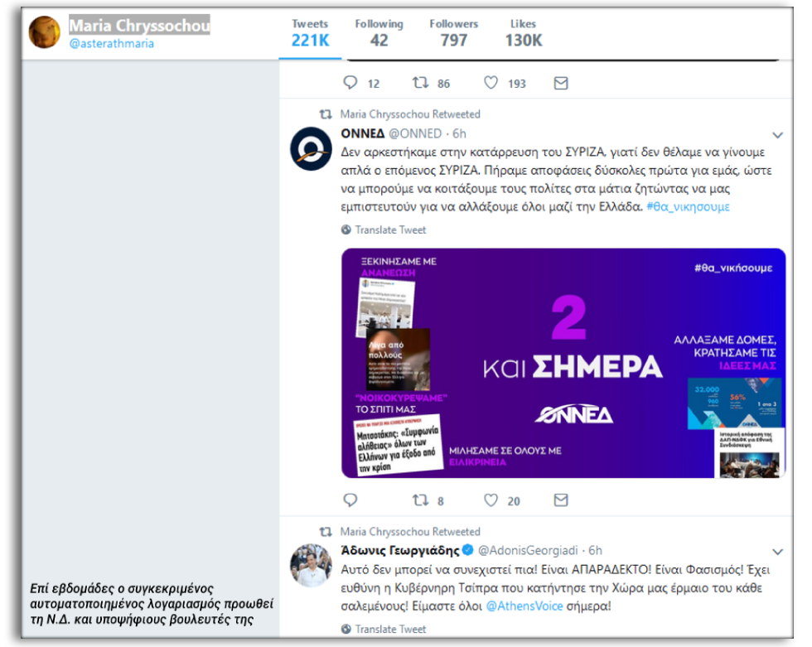Open the @AdonisGeorgiadi handle

[528, 550]
